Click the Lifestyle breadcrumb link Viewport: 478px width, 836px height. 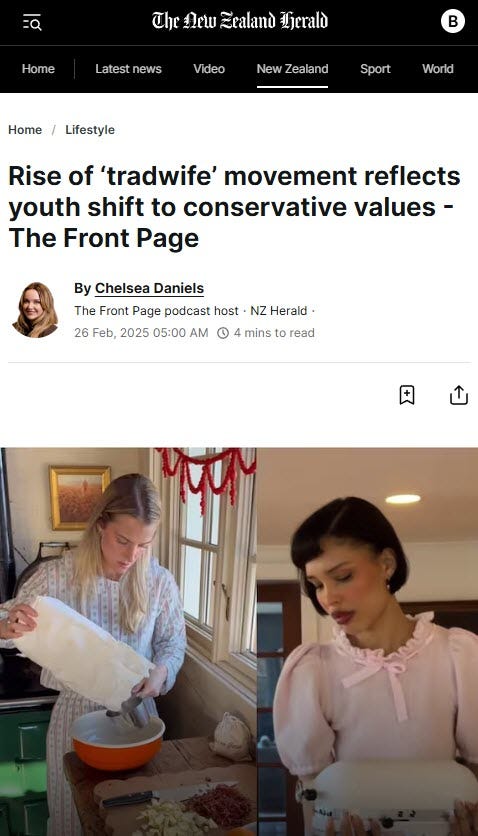[90, 130]
